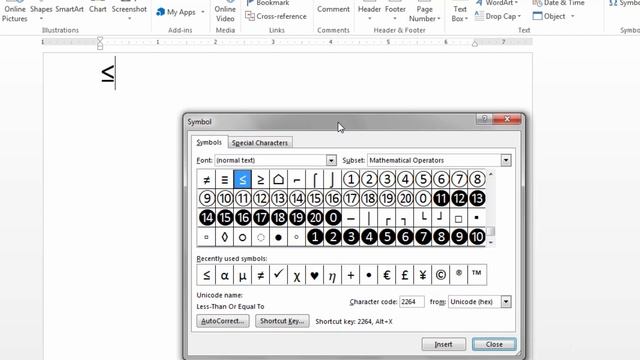Open the 'from' Unicode (hex) dropdown
The height and width of the screenshot is (360, 640).
(506, 302)
